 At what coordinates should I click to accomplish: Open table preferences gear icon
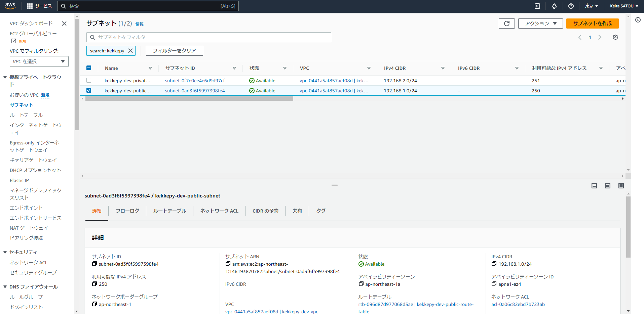point(615,37)
